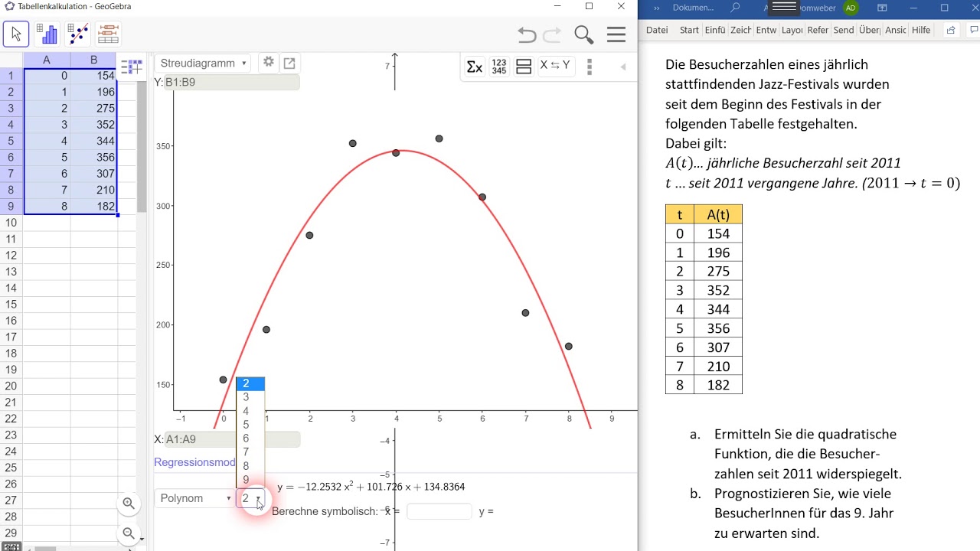Click Word table cell with 344
This screenshot has height=551, width=980.
pos(718,309)
